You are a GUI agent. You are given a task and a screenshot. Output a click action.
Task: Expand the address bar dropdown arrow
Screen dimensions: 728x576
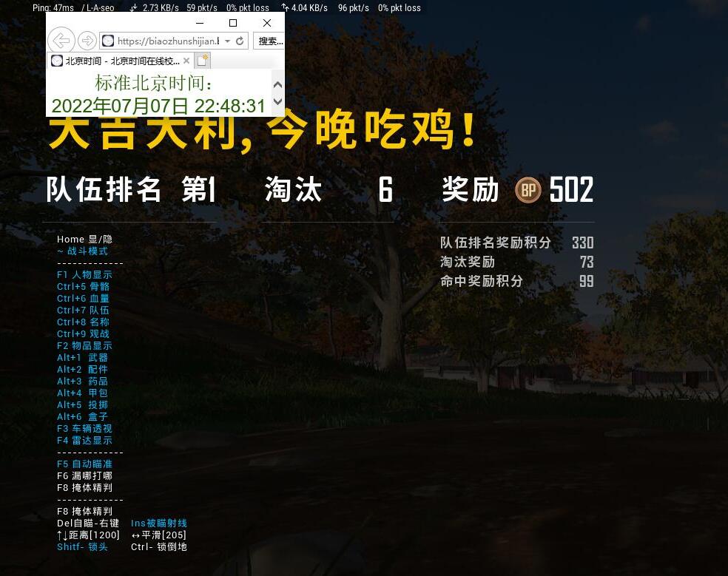tap(227, 41)
